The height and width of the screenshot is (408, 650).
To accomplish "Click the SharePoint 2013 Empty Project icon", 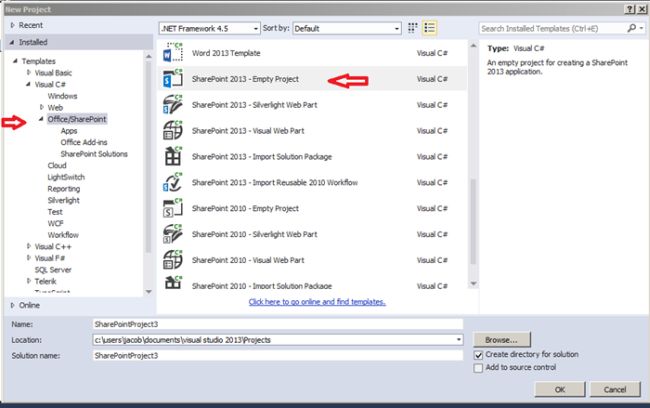I will (x=173, y=79).
